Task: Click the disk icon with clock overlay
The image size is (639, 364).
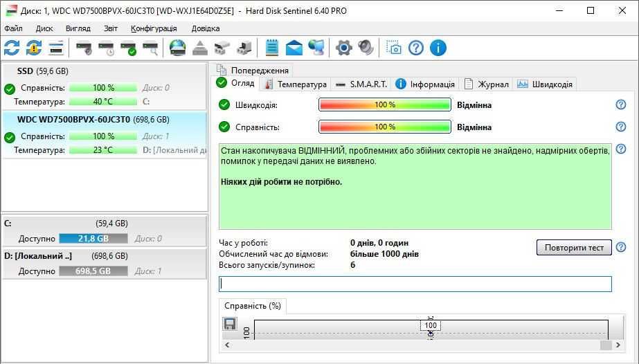Action: [x=106, y=48]
